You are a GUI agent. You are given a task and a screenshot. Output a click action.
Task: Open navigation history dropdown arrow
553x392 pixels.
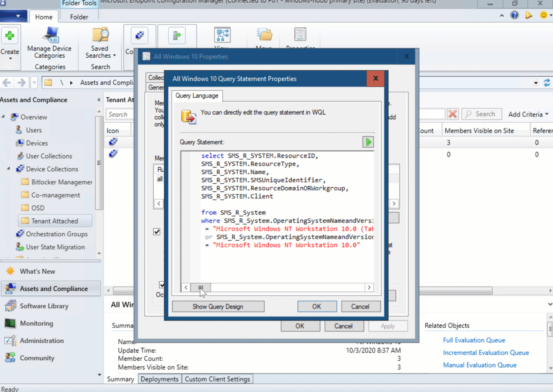click(34, 83)
